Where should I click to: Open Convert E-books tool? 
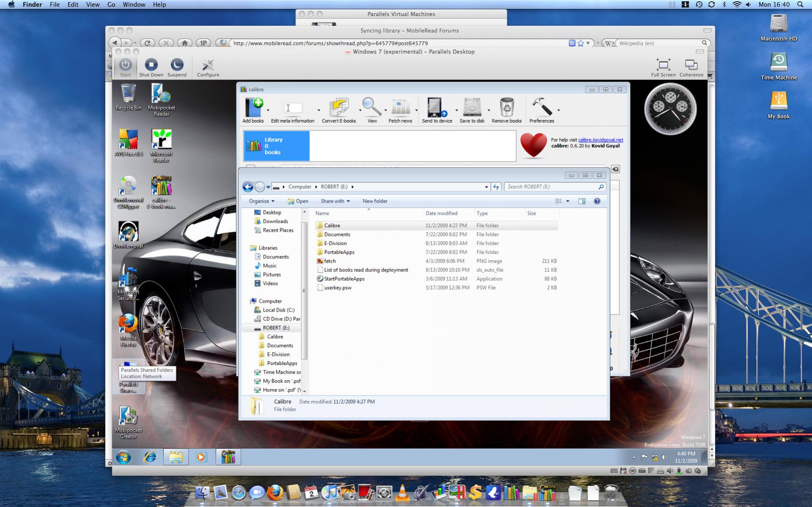pos(339,108)
